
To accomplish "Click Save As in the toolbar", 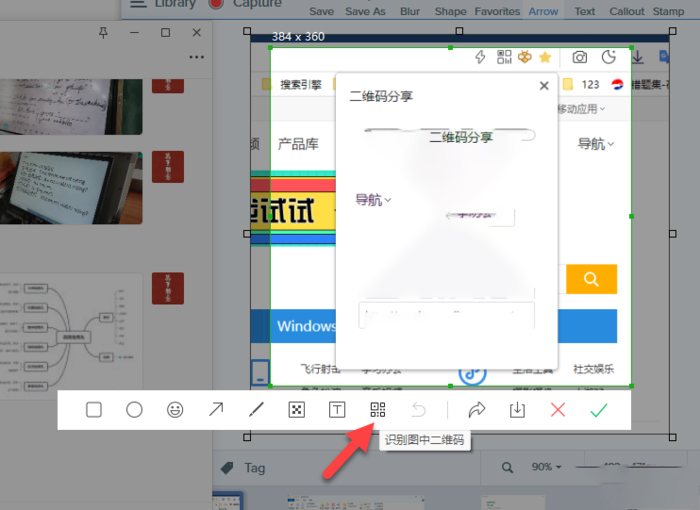I will pyautogui.click(x=365, y=12).
